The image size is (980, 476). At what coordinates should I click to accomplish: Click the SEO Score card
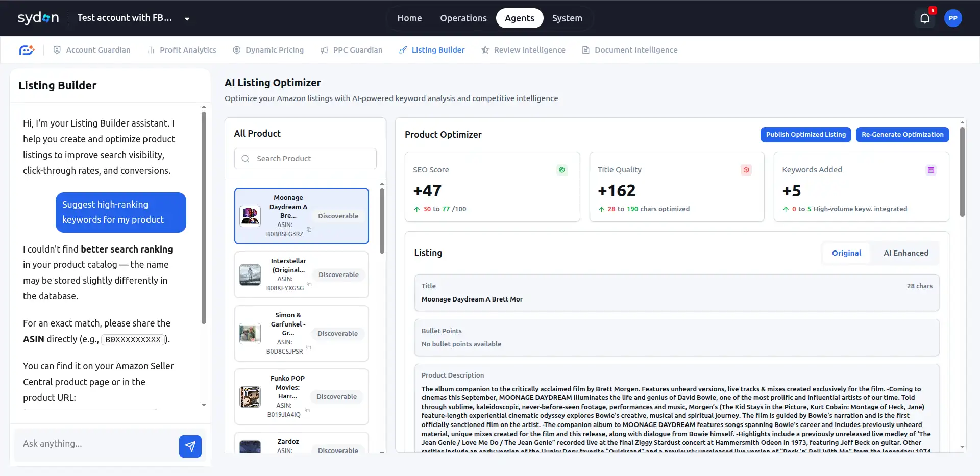pyautogui.click(x=492, y=187)
